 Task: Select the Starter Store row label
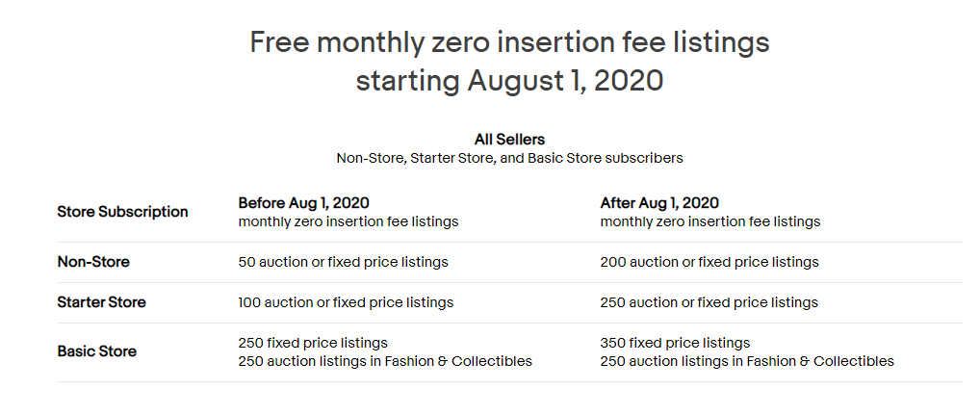click(x=101, y=302)
